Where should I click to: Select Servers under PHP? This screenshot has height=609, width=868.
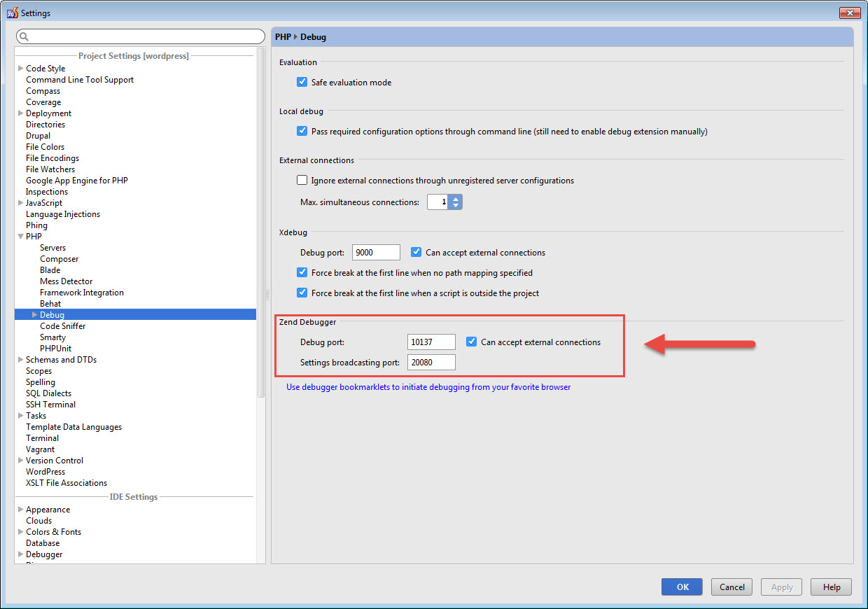[52, 248]
